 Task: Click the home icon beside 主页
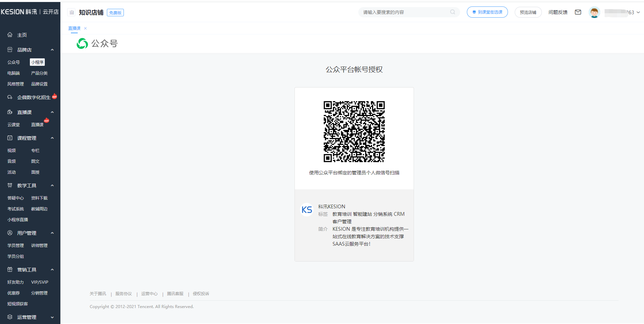(10, 35)
